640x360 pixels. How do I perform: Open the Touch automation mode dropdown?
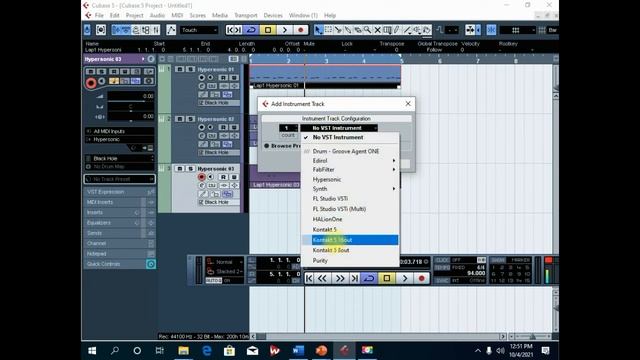[199, 30]
